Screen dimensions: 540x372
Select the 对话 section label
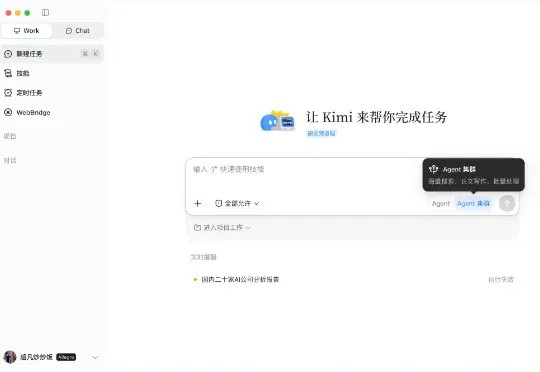10,161
